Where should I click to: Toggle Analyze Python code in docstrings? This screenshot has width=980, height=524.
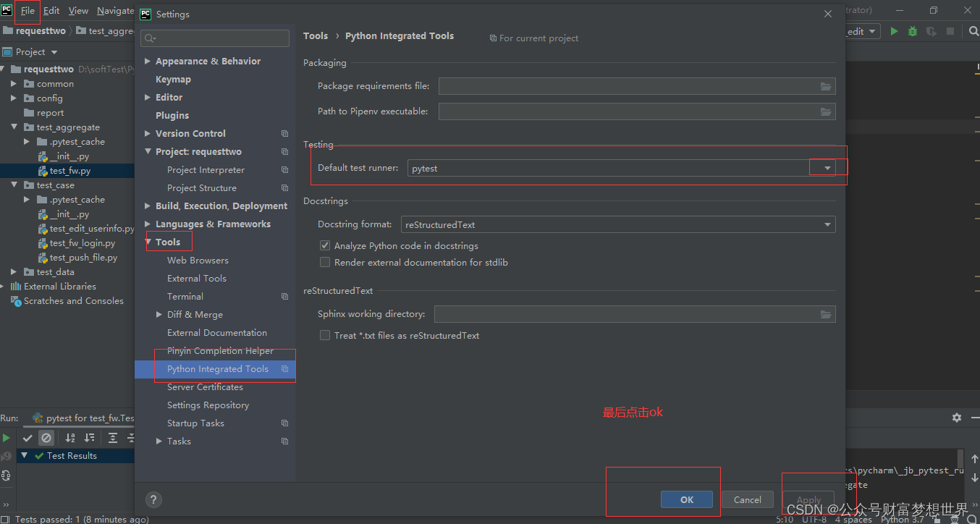pyautogui.click(x=325, y=245)
